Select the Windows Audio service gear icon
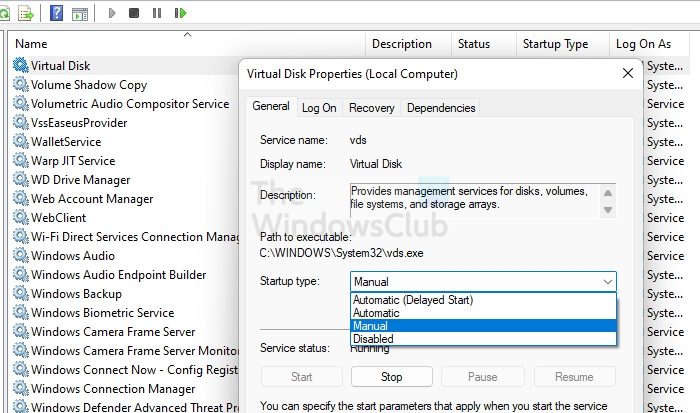Viewport: 700px width, 413px height. tap(20, 256)
